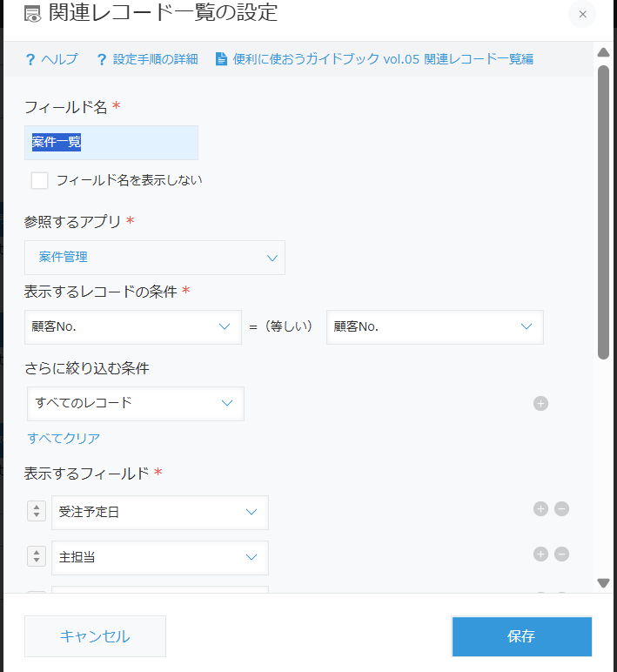Image resolution: width=617 pixels, height=672 pixels.
Task: Click the = (等しい) operator text
Action: coord(281,326)
